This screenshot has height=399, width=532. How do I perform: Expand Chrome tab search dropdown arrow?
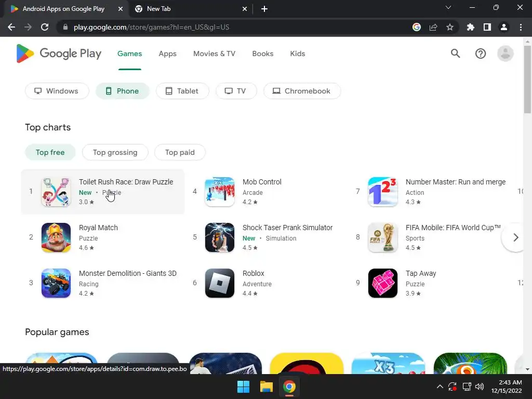(448, 7)
